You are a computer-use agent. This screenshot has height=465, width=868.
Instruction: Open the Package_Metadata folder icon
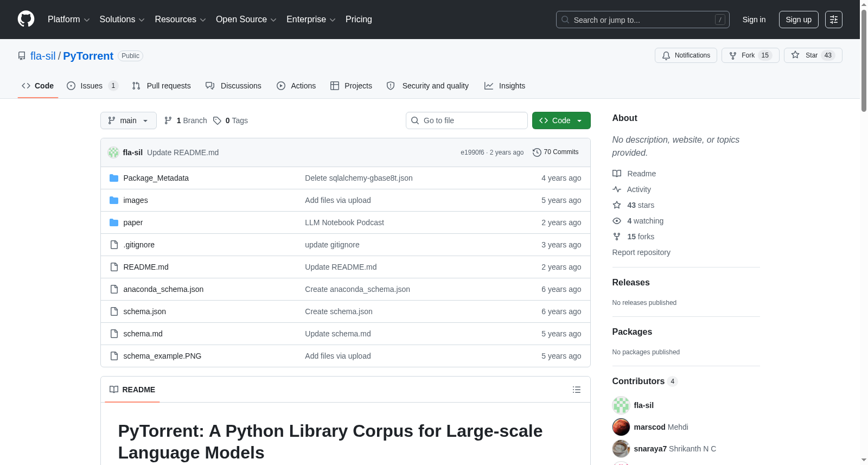tap(114, 178)
